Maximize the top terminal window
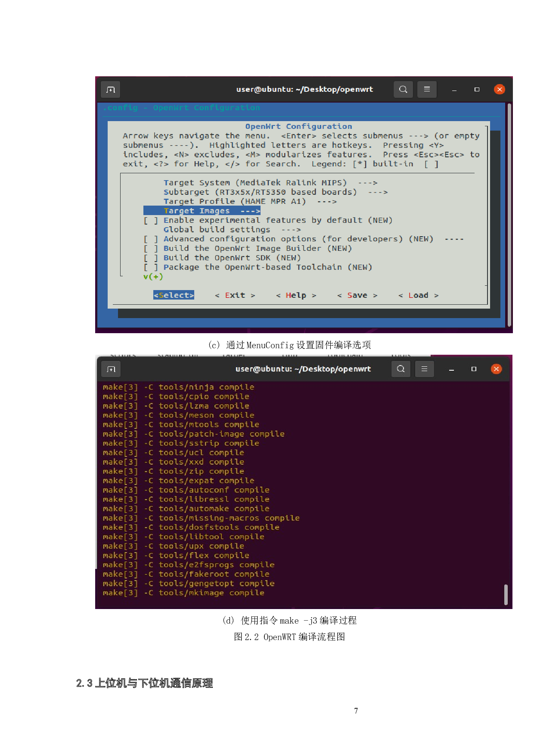Screen dimensions: 534x756 [x=477, y=90]
